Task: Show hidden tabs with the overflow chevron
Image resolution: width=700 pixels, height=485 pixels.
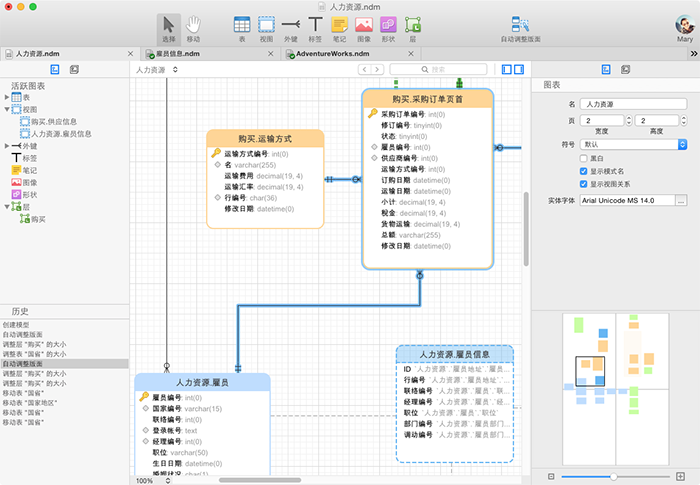Action: 694,54
